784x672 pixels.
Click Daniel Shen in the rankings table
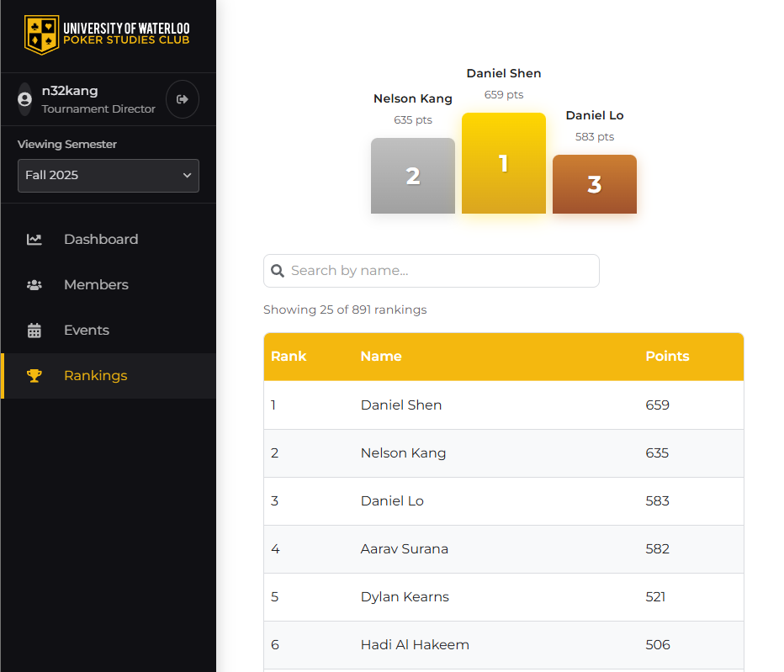click(x=401, y=405)
